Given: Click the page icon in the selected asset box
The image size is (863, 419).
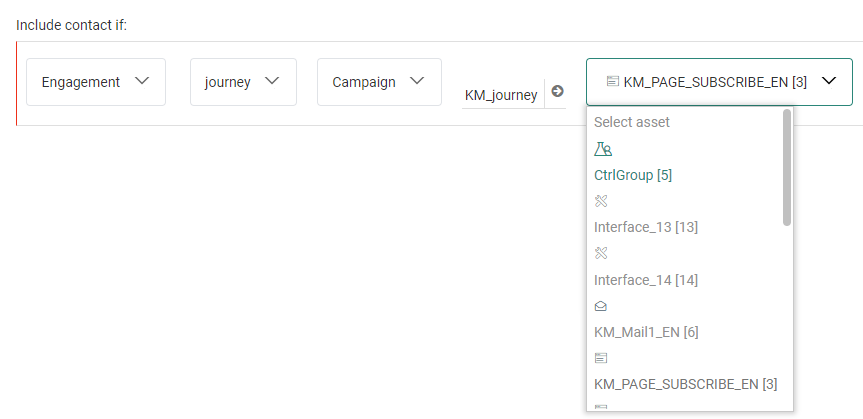Looking at the screenshot, I should [x=612, y=82].
